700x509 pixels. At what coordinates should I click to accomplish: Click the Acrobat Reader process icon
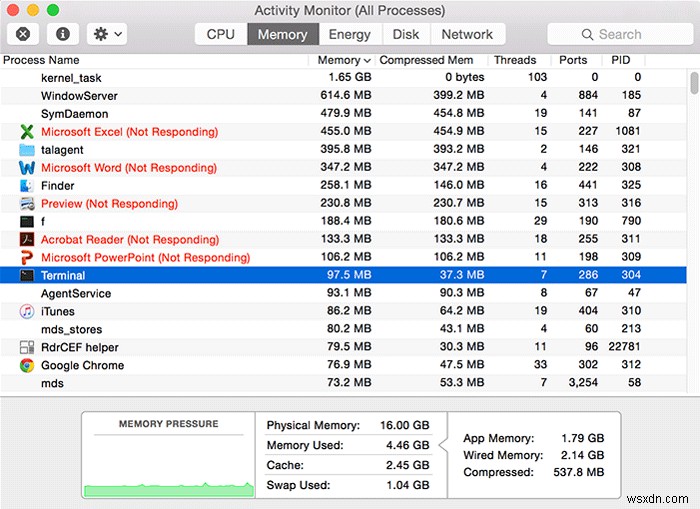pyautogui.click(x=27, y=240)
